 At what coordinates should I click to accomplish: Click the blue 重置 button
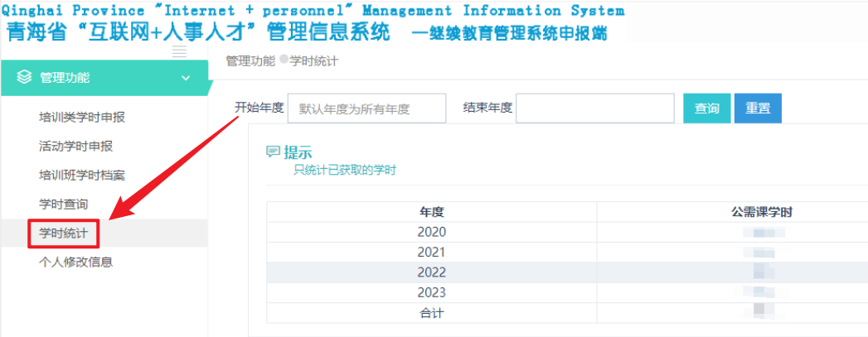click(758, 108)
